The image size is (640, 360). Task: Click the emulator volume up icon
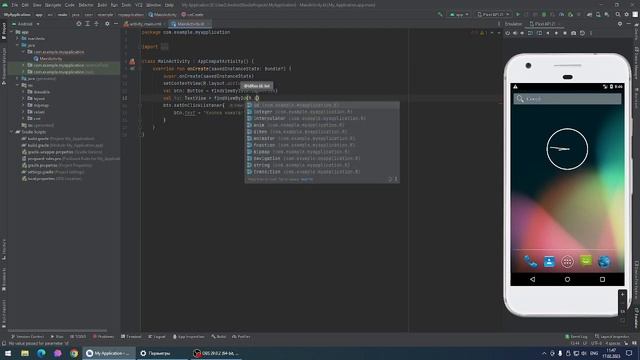[515, 33]
